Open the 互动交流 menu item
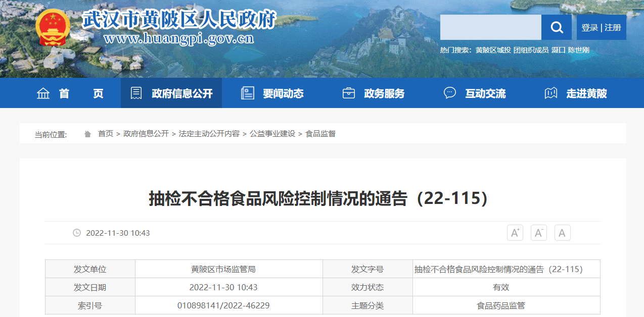Screen dimensions: 644x317 pos(475,93)
